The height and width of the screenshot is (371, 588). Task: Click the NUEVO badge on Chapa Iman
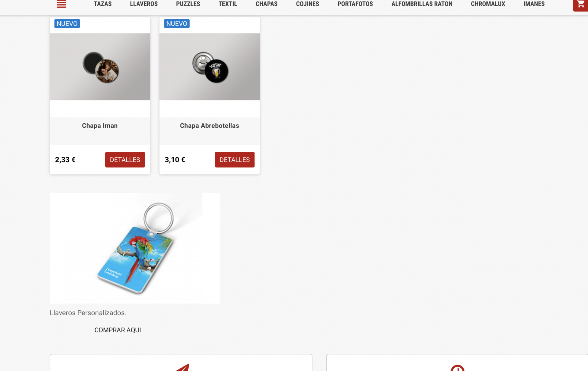[67, 24]
